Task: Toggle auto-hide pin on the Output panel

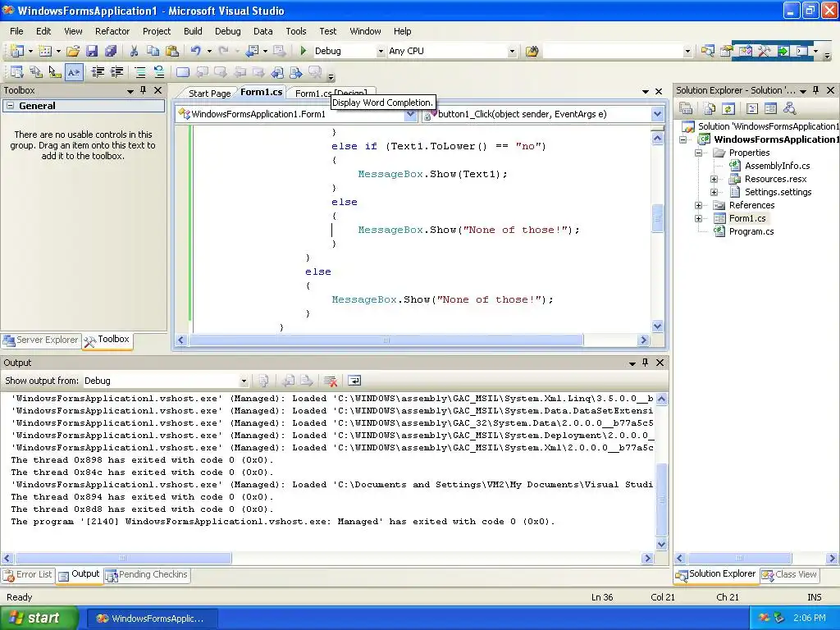Action: click(x=646, y=363)
